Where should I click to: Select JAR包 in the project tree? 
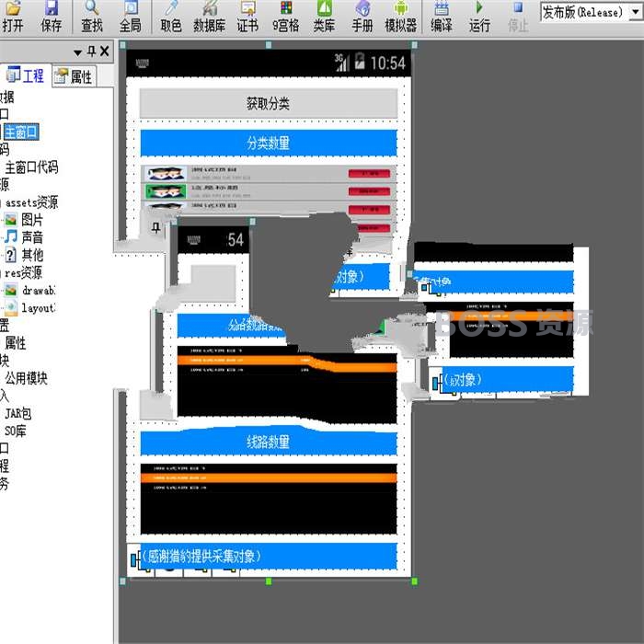point(18,413)
